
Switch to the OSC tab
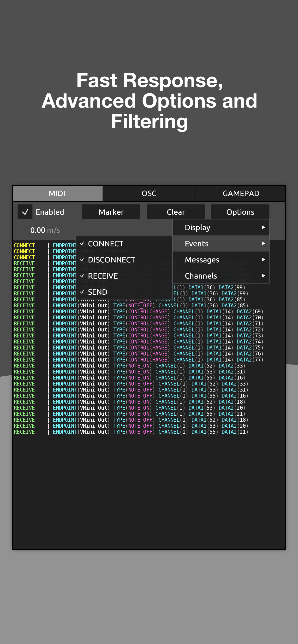coord(149,194)
